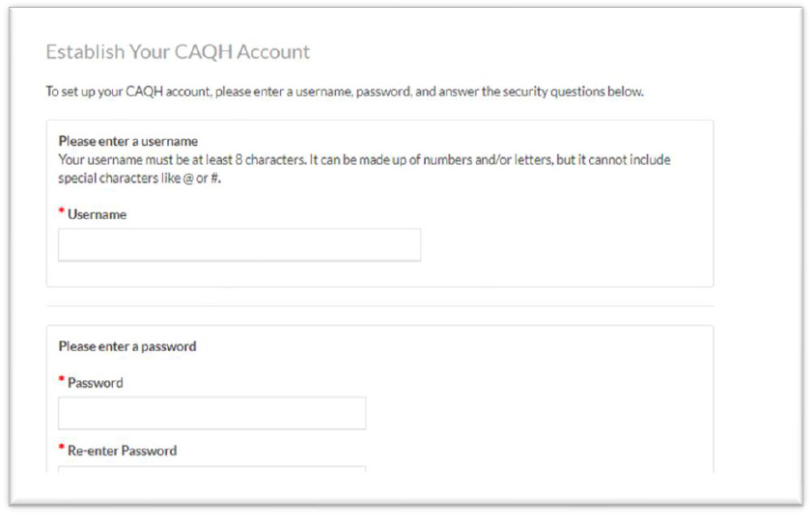The height and width of the screenshot is (520, 812).
Task: Click the "Please enter a password" heading
Action: click(127, 346)
